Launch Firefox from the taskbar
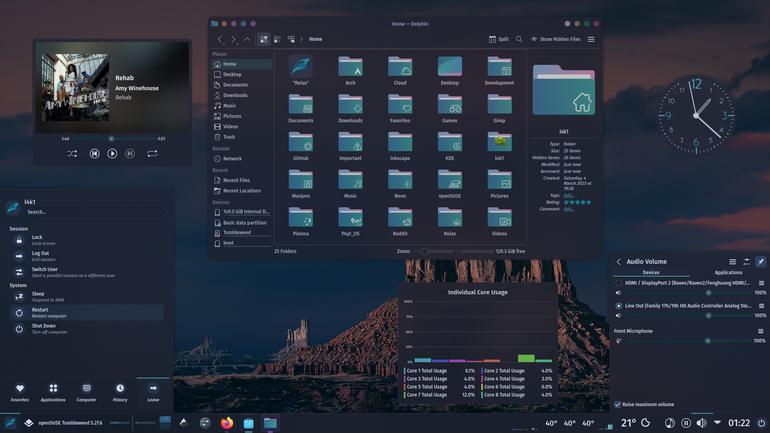Screen dimensions: 770x433 (x=226, y=423)
